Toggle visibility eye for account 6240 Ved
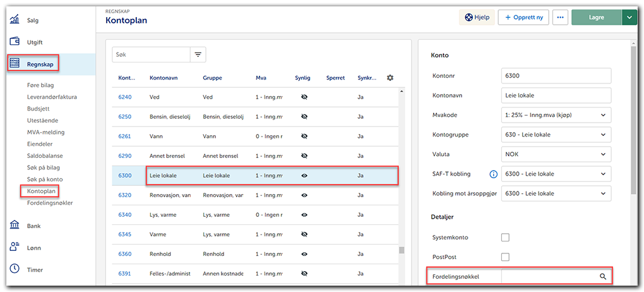644x292 pixels. click(304, 97)
